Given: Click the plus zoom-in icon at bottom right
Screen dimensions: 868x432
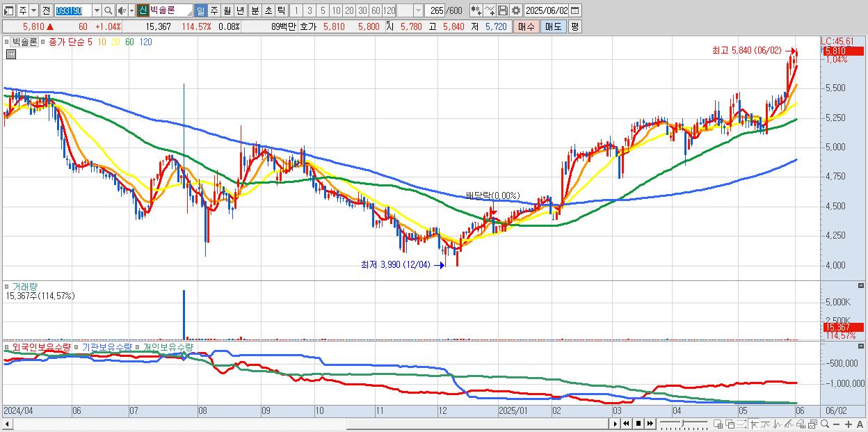Looking at the screenshot, I should [849, 424].
